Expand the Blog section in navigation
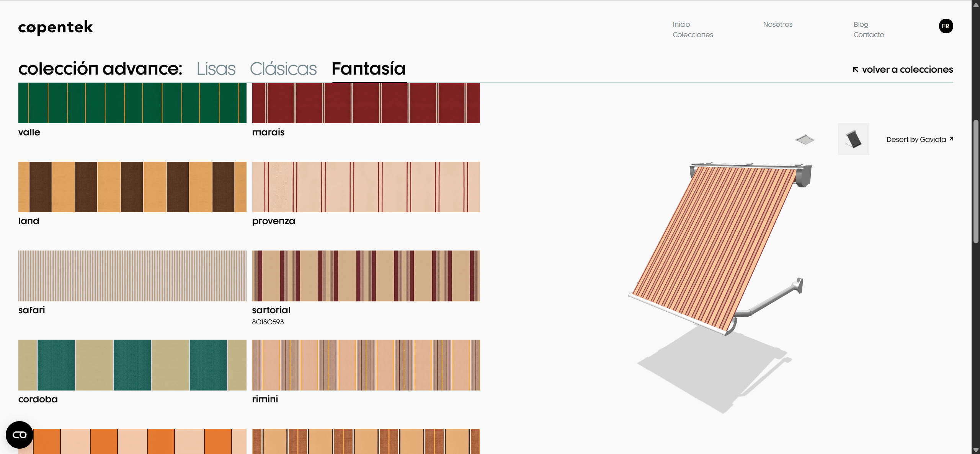The height and width of the screenshot is (454, 980). coord(860,24)
